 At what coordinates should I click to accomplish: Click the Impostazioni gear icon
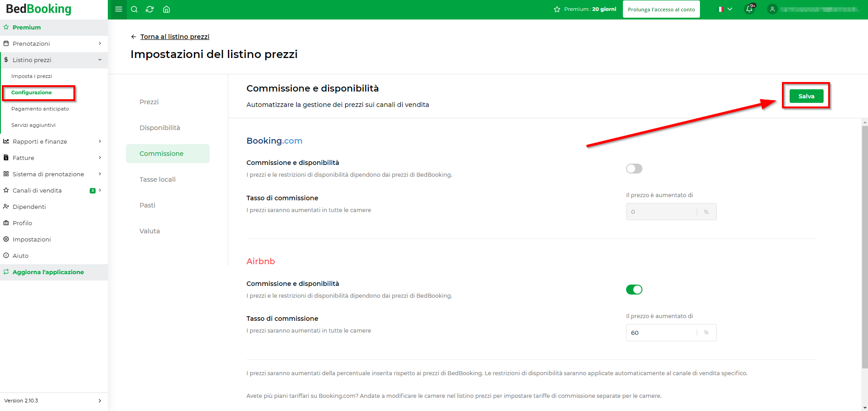click(6, 239)
